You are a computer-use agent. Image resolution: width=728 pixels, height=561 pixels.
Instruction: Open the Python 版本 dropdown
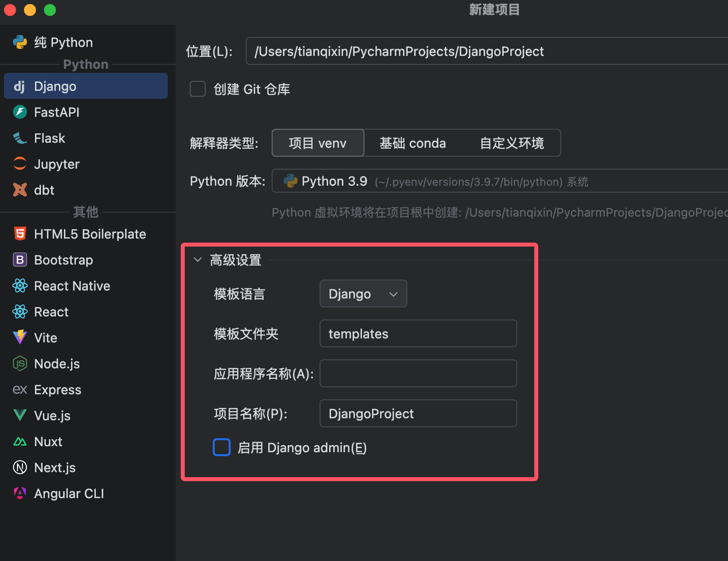point(499,181)
